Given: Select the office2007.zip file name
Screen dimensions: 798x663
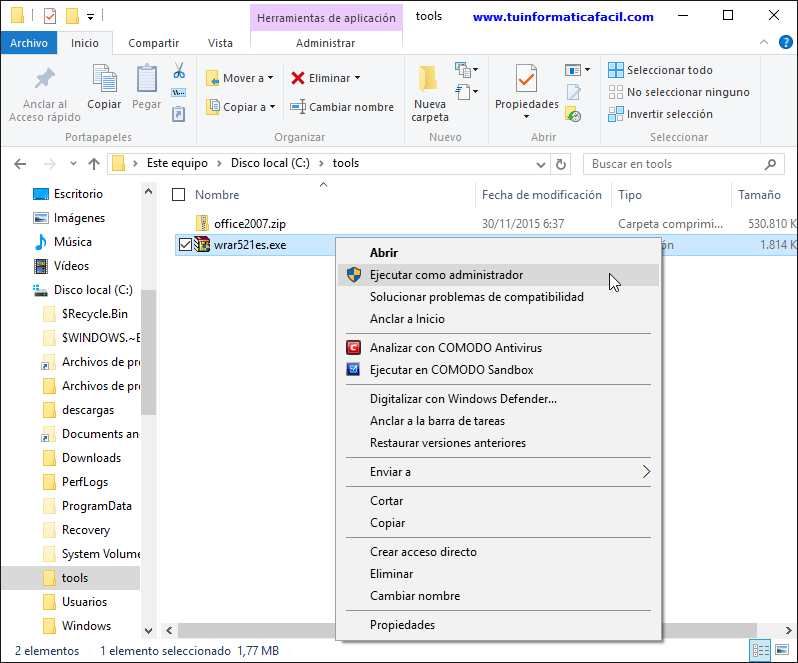Looking at the screenshot, I should click(250, 224).
